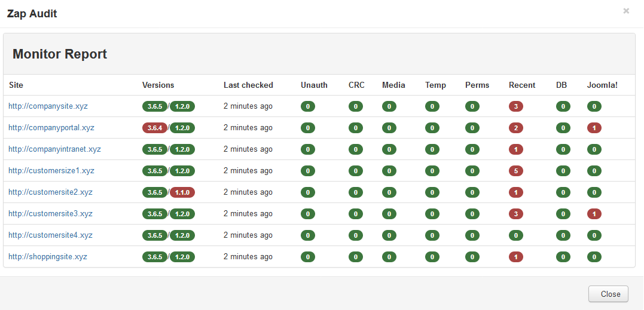This screenshot has height=310, width=644.
Task: Click the customersite4.xyz link
Action: click(50, 235)
